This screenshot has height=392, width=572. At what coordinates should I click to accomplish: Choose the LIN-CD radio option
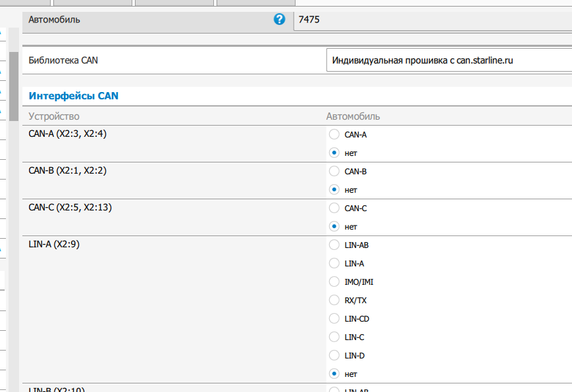[x=334, y=318]
